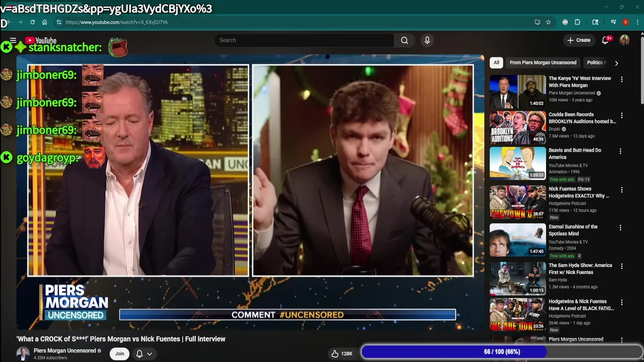Open the ABP ad blocker extension
Image resolution: width=644 pixels, height=362 pixels.
pyautogui.click(x=565, y=22)
